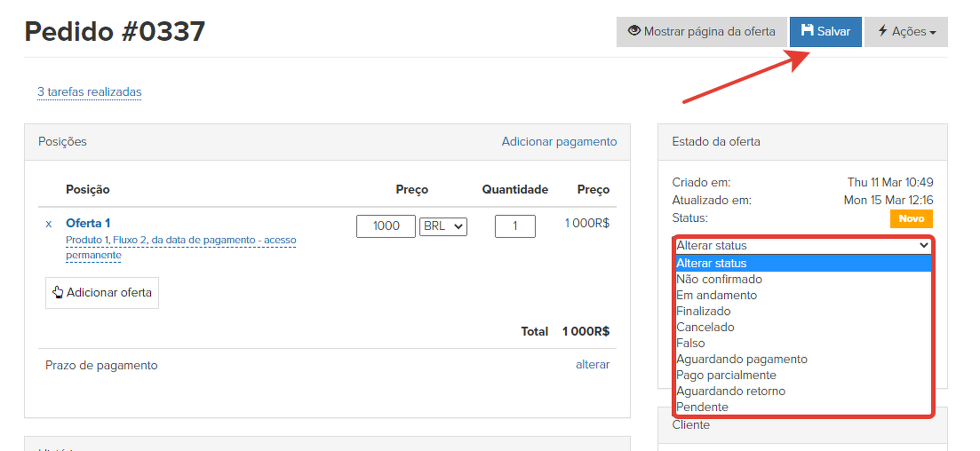
Task: Select Não confirmado status option
Action: (x=719, y=279)
